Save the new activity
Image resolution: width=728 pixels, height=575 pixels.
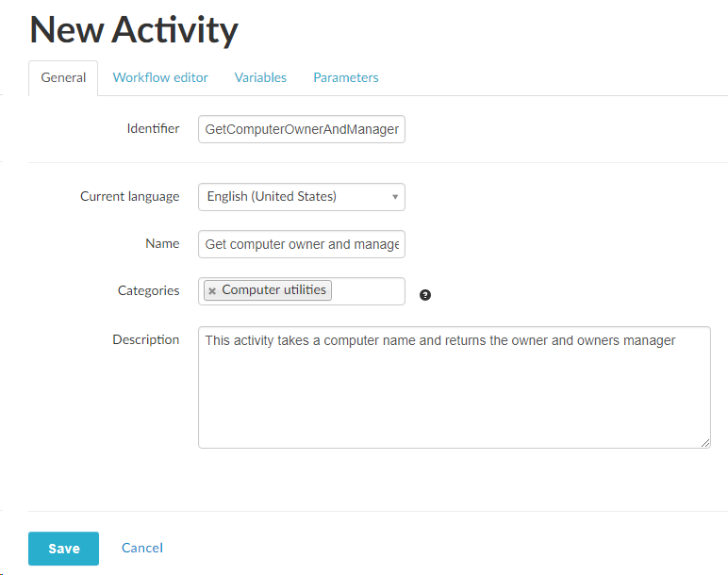click(64, 549)
